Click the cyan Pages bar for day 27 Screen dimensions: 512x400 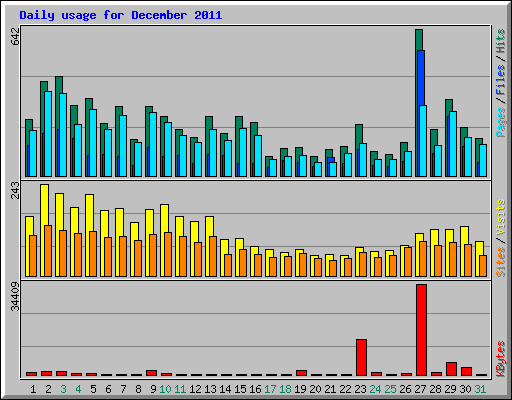423,141
